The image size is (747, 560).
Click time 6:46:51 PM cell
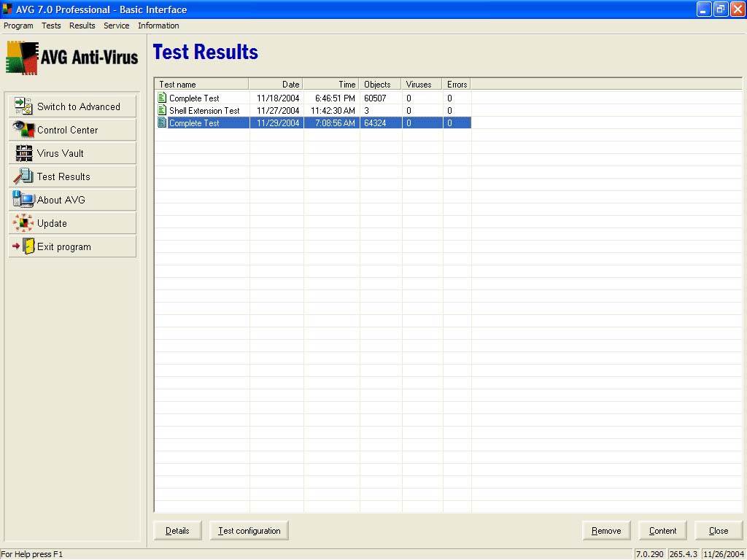tap(335, 98)
